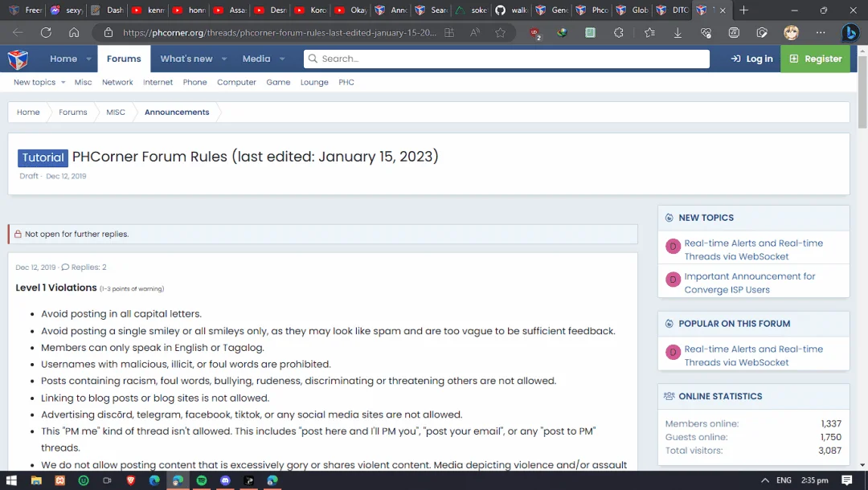Open the What's new navigation item
Screen dimensions: 868x490
point(186,59)
